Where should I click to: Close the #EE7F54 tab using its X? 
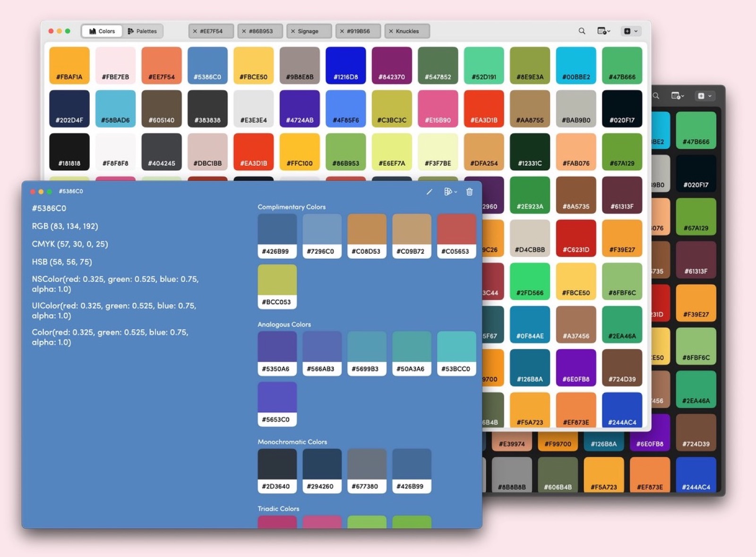click(195, 31)
